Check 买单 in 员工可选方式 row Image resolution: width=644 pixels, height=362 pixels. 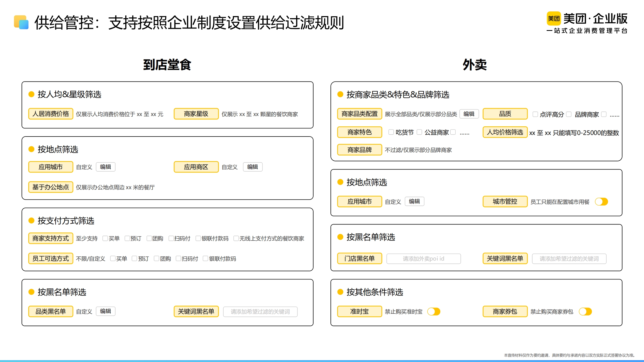click(x=113, y=258)
